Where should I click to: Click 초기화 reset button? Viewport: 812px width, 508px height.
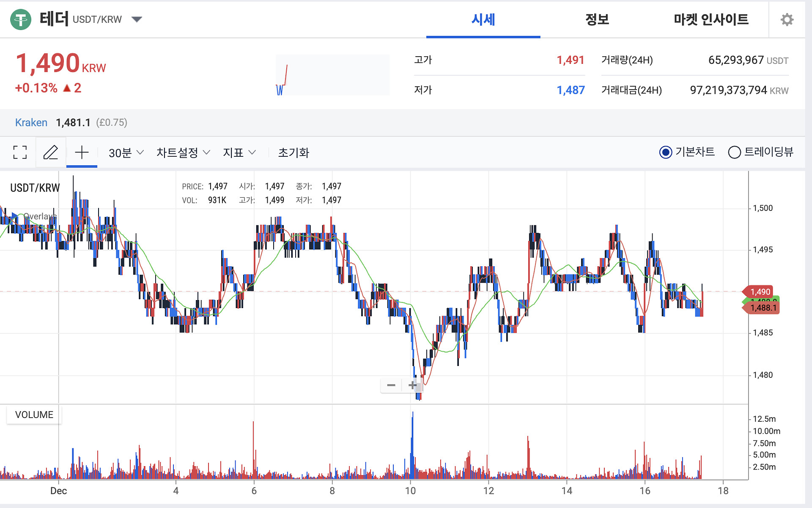294,153
